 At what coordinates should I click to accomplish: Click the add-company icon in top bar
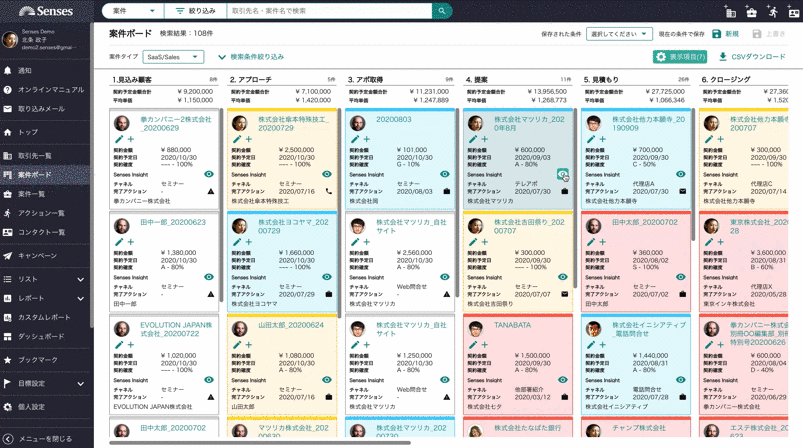point(730,12)
